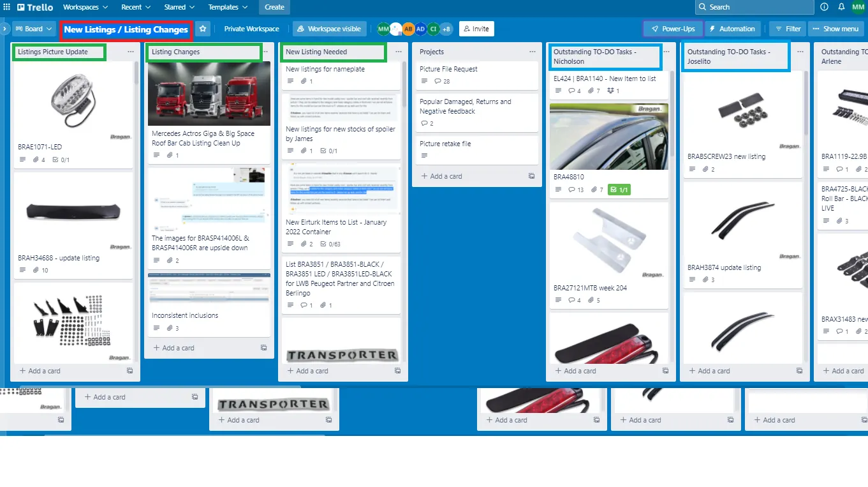The image size is (868, 487).
Task: Open EL424 | BRA1140 - New Item to list card
Action: pyautogui.click(x=609, y=84)
